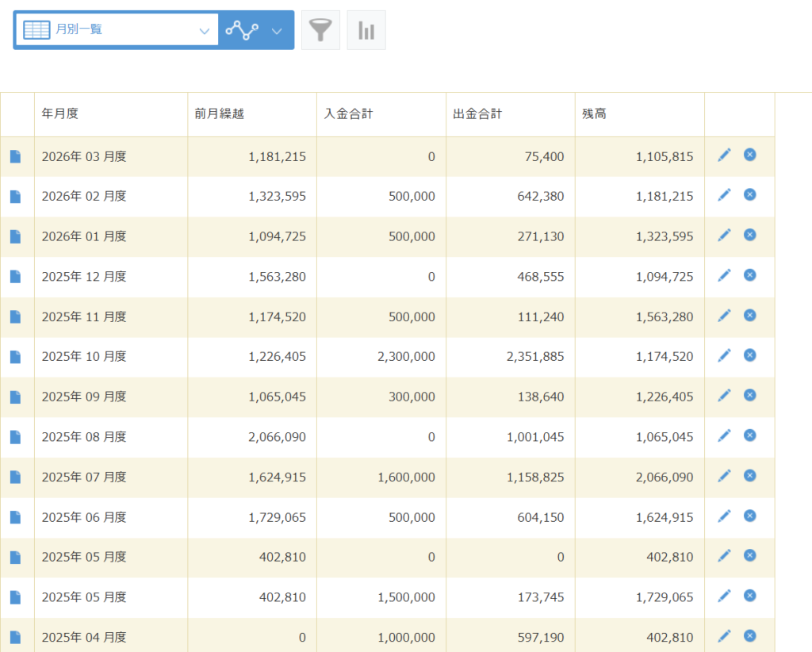Screen dimensions: 812x652
Task: Delete the 2026年 01 月度 record
Action: coord(749,235)
